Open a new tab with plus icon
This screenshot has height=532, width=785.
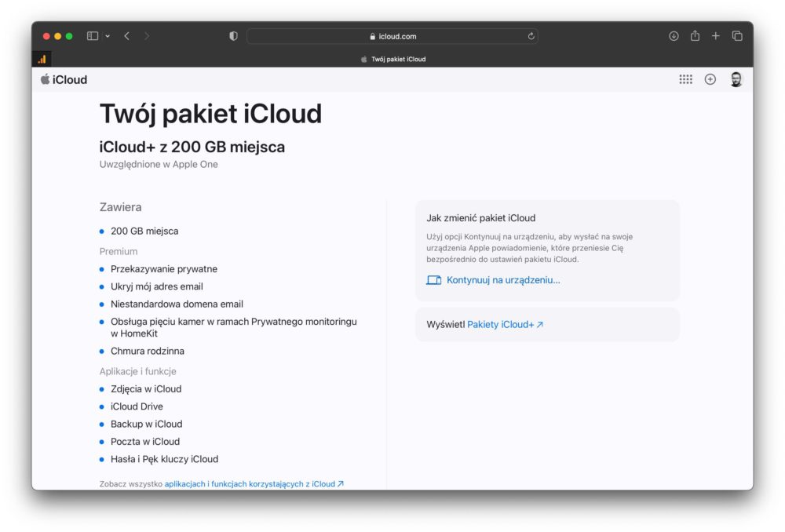[716, 36]
